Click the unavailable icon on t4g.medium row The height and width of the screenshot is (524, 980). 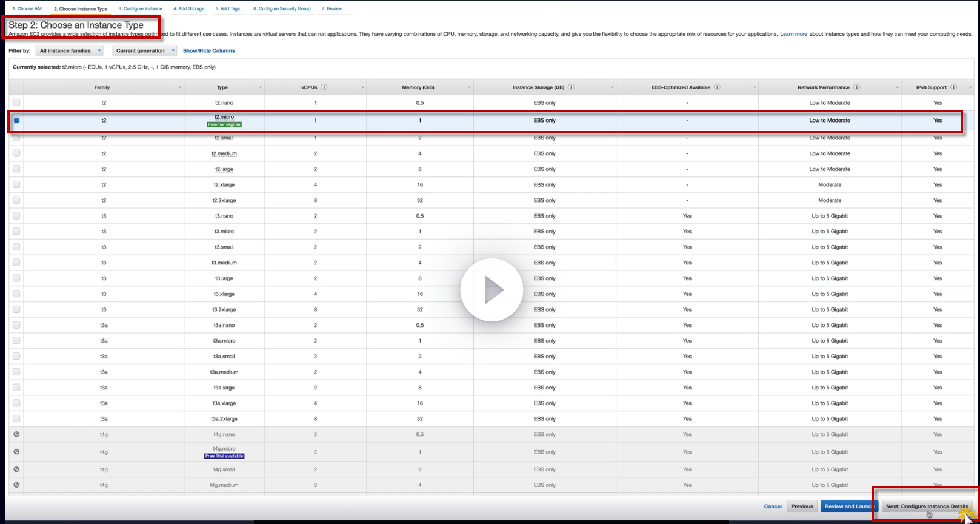(x=16, y=485)
